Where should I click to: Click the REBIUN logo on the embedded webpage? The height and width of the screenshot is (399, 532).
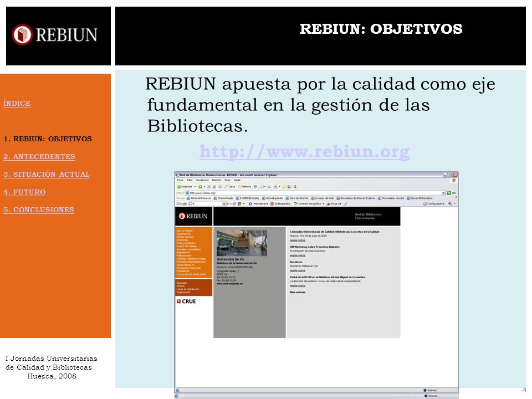193,216
